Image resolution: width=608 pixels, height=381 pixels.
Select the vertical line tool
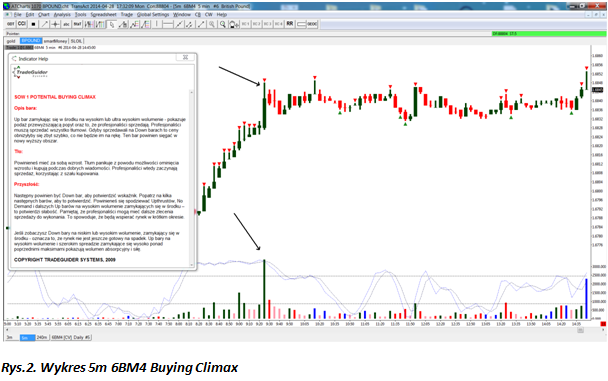click(156, 24)
